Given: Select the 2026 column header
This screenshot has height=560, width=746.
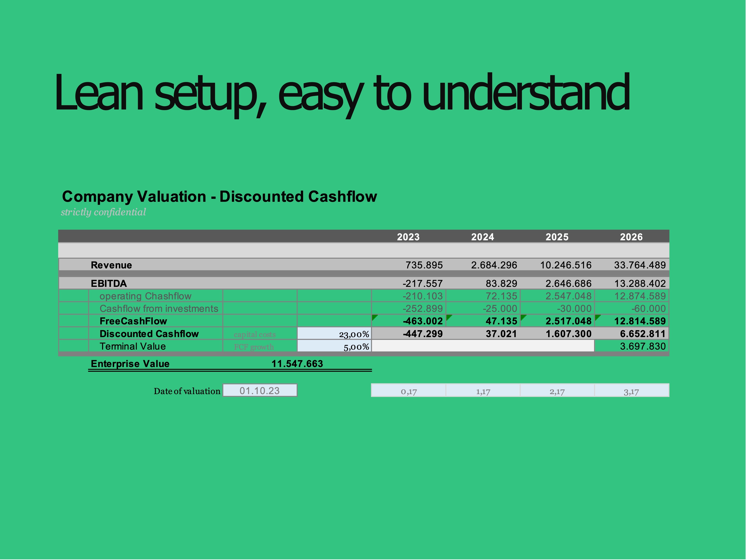Looking at the screenshot, I should (x=631, y=237).
